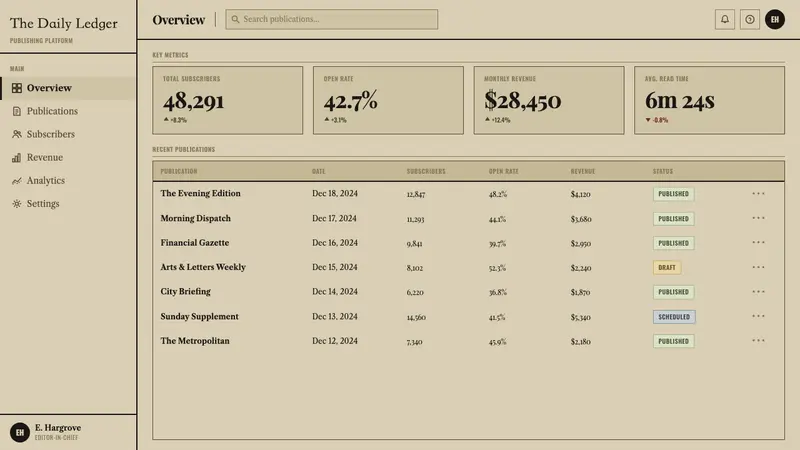The width and height of the screenshot is (800, 450).
Task: Open Subscribers section
Action: point(68,134)
